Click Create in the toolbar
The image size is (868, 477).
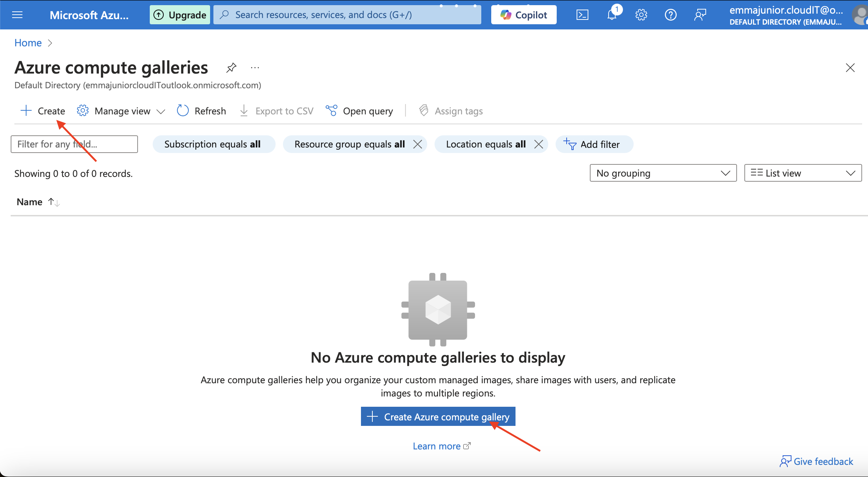pyautogui.click(x=43, y=111)
